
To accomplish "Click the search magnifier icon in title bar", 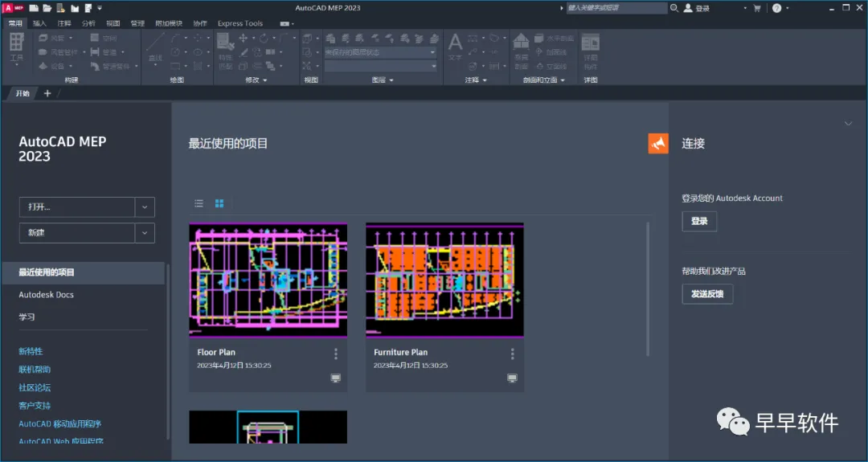I will tap(674, 8).
